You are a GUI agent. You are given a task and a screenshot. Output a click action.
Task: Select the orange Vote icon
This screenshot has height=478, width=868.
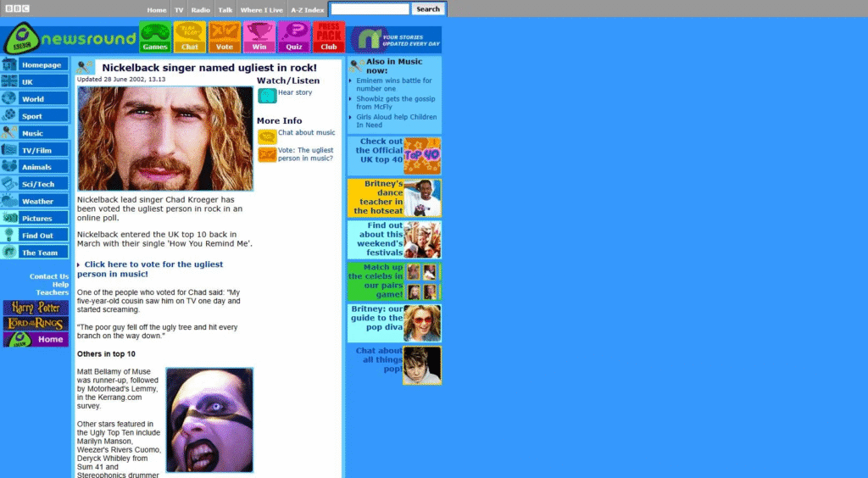pyautogui.click(x=225, y=37)
